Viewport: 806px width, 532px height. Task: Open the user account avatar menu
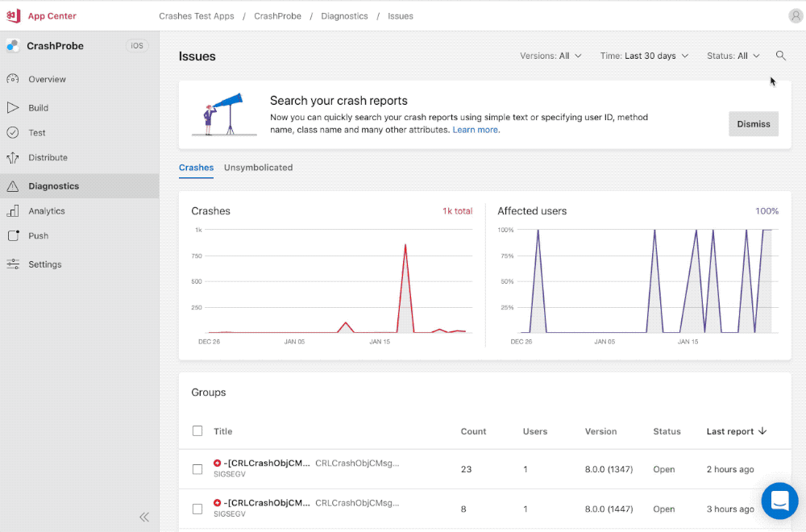tap(796, 16)
